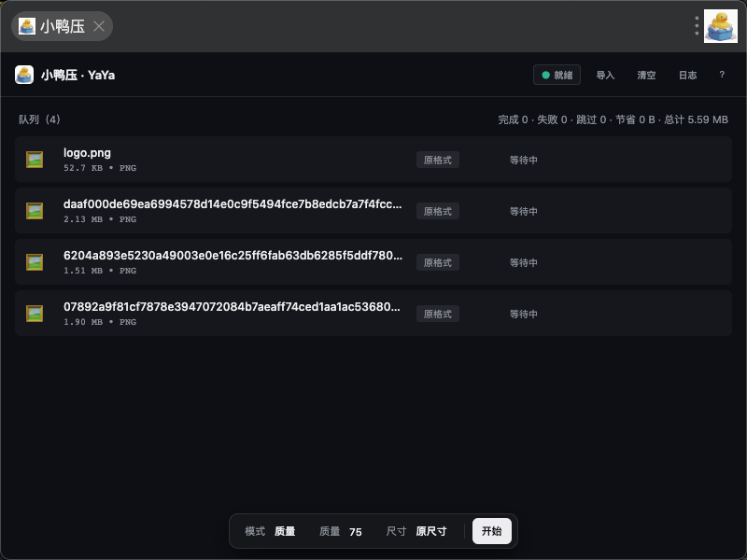Click 导入 to import images
Viewport: 747px width, 560px height.
[605, 75]
